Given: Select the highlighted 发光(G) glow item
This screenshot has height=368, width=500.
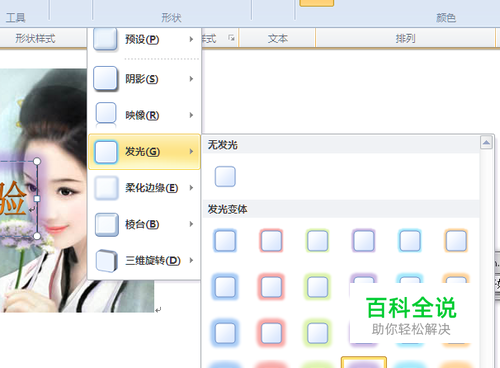Looking at the screenshot, I should coord(144,152).
